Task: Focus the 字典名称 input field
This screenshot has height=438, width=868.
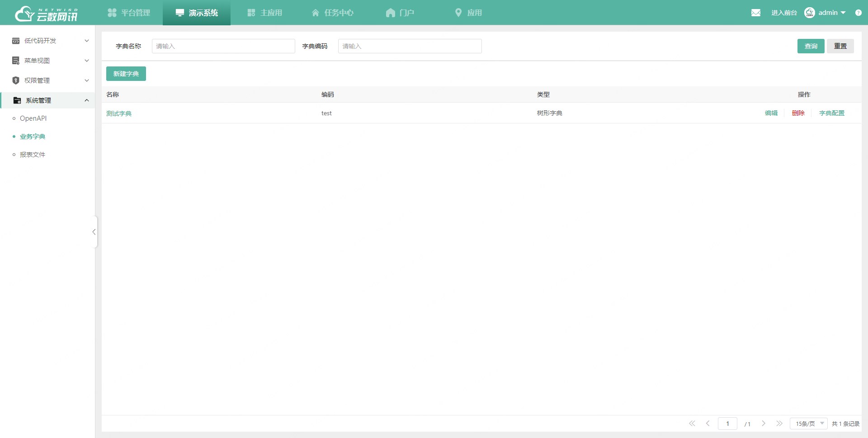Action: coord(223,46)
